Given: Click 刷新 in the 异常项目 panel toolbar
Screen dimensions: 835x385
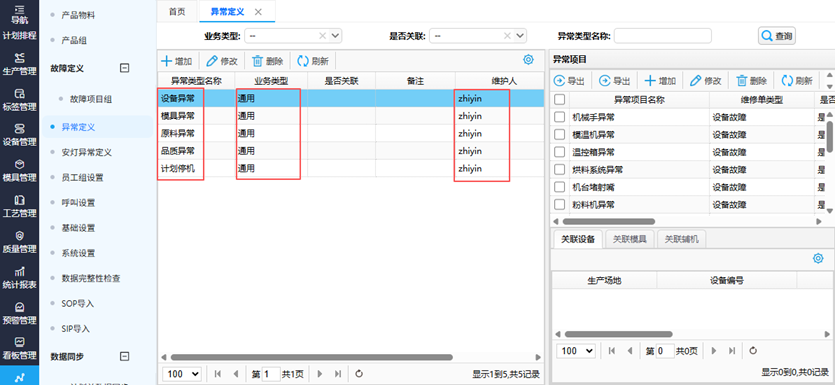Looking at the screenshot, I should click(797, 81).
